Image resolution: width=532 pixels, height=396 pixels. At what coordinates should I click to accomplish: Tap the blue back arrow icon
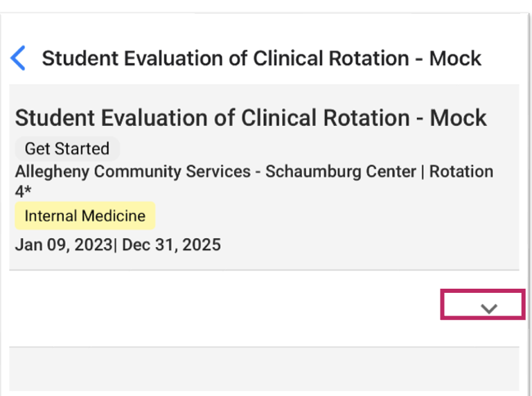[x=19, y=58]
